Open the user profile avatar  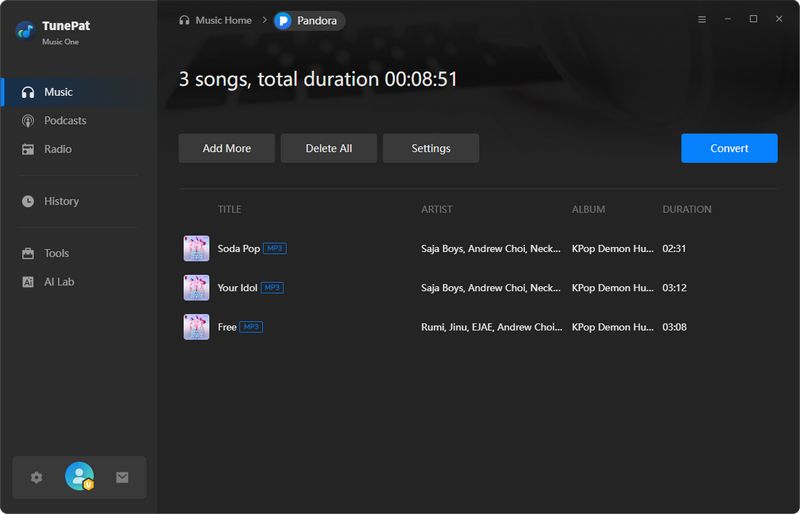(79, 477)
